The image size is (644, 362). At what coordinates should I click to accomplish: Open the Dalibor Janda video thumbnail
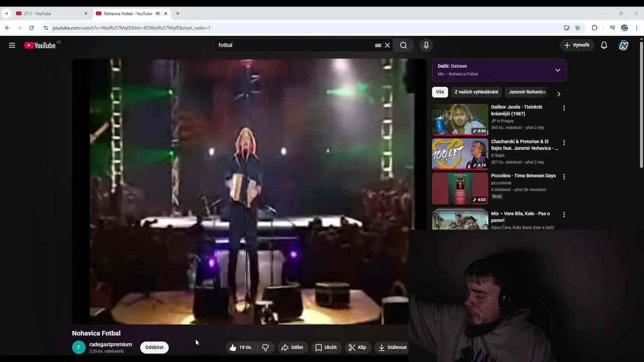[x=460, y=120]
